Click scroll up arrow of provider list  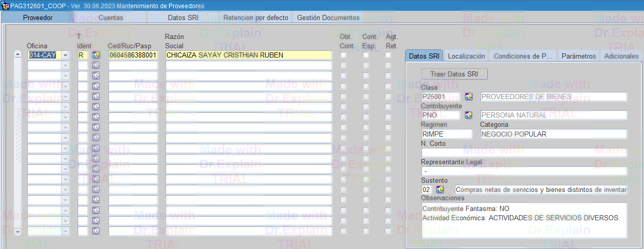coord(17,55)
